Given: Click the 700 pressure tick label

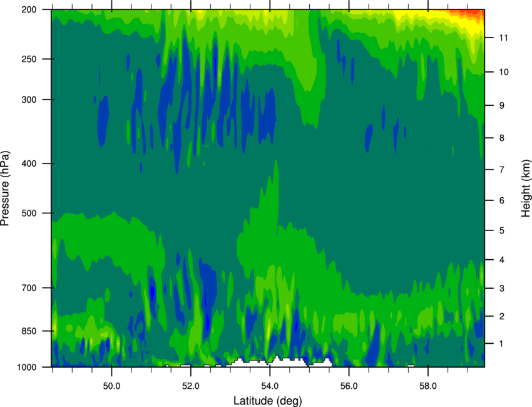Looking at the screenshot, I should (x=29, y=288).
